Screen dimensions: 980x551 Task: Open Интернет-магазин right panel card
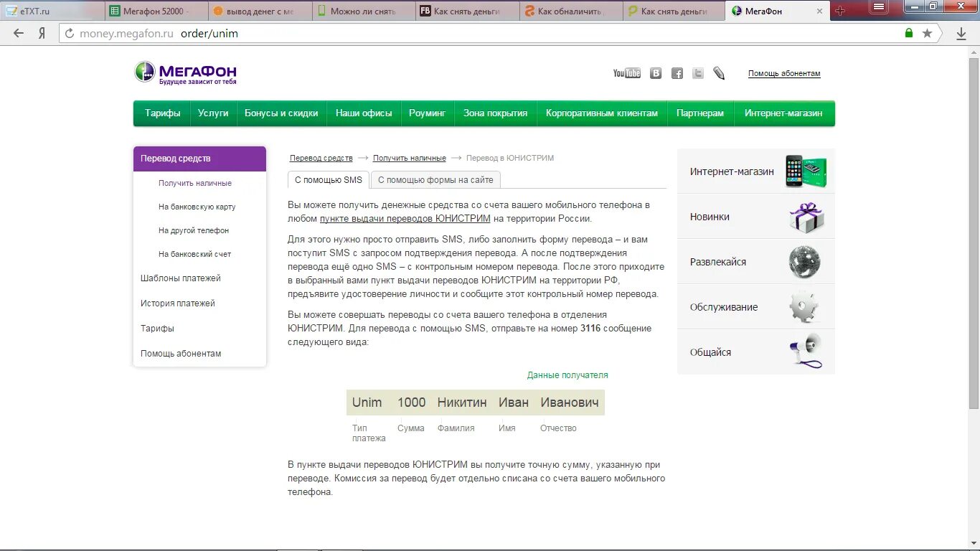[x=756, y=171]
